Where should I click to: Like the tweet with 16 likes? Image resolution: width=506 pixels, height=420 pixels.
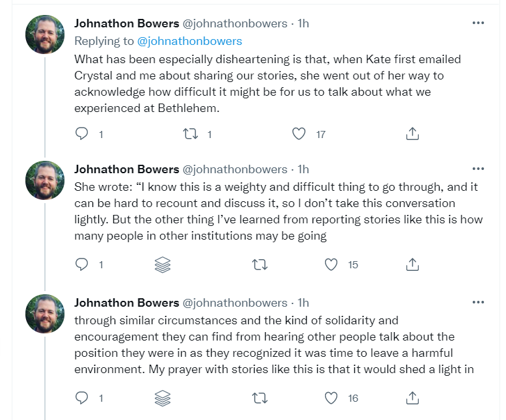click(331, 398)
